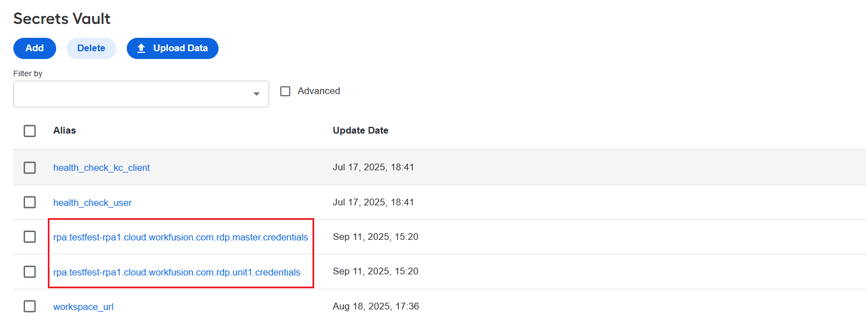This screenshot has height=330, width=868.
Task: Sort by the Alias column header
Action: (65, 131)
